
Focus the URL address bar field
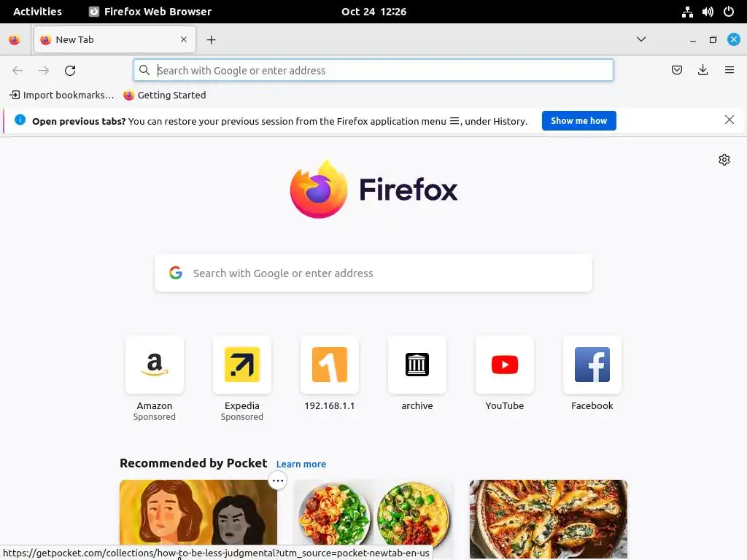pos(373,70)
